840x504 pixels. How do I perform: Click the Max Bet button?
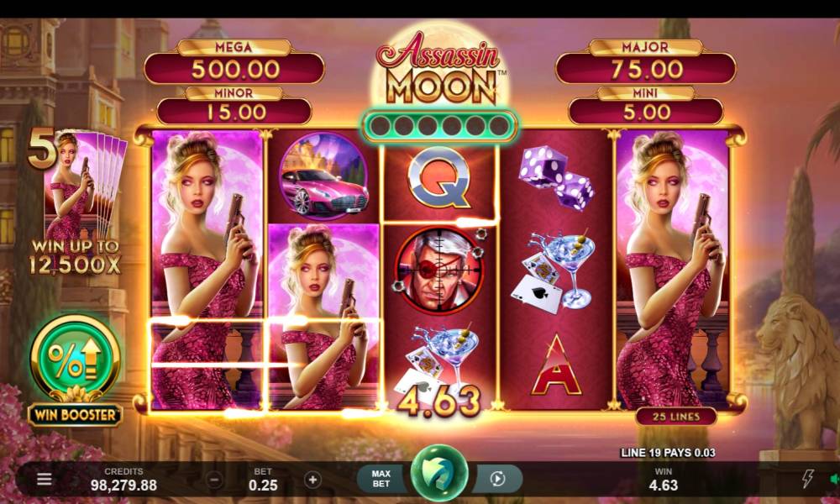tap(381, 479)
